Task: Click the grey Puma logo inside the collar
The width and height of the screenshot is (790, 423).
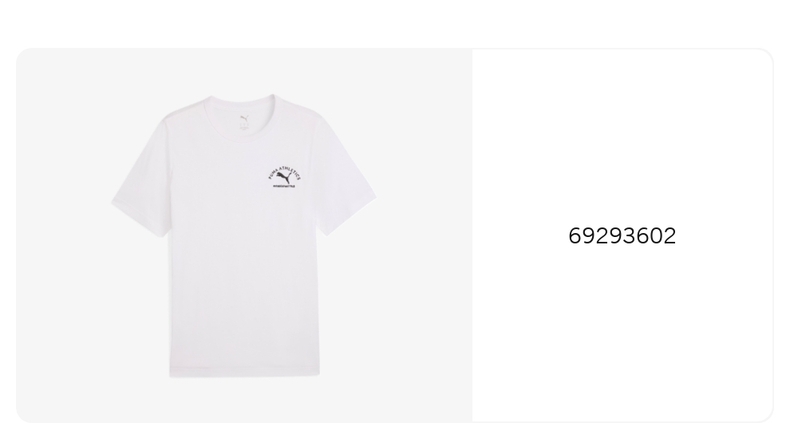Action: tap(244, 118)
